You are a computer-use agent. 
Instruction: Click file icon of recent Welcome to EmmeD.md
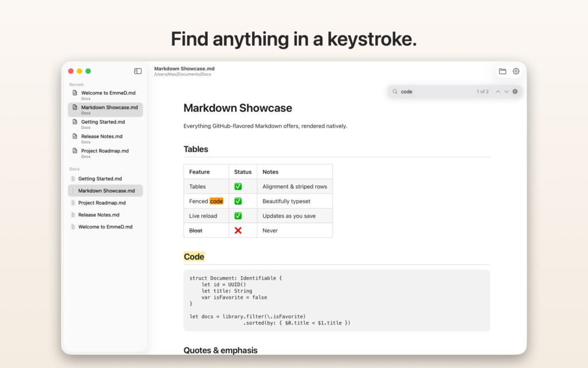pos(75,93)
